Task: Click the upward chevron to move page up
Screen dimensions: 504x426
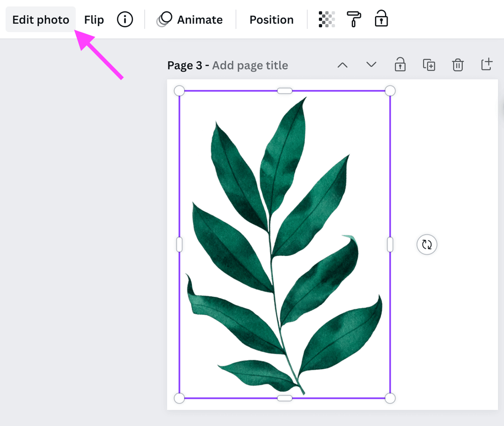Action: tap(343, 65)
